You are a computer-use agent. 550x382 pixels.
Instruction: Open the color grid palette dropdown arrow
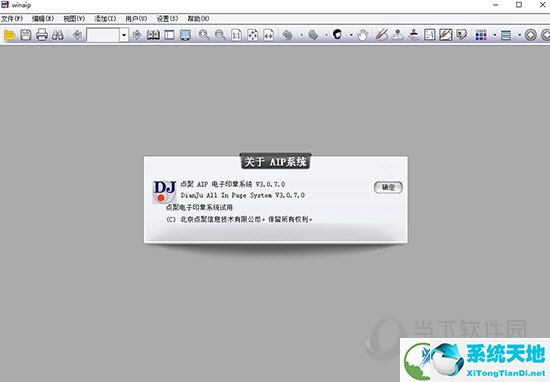click(x=495, y=35)
